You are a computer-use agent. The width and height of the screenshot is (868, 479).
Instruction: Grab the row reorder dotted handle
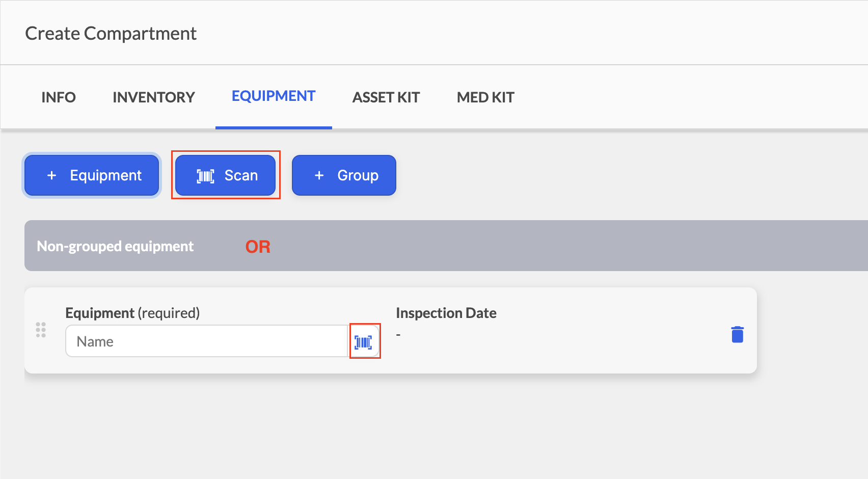tap(41, 330)
